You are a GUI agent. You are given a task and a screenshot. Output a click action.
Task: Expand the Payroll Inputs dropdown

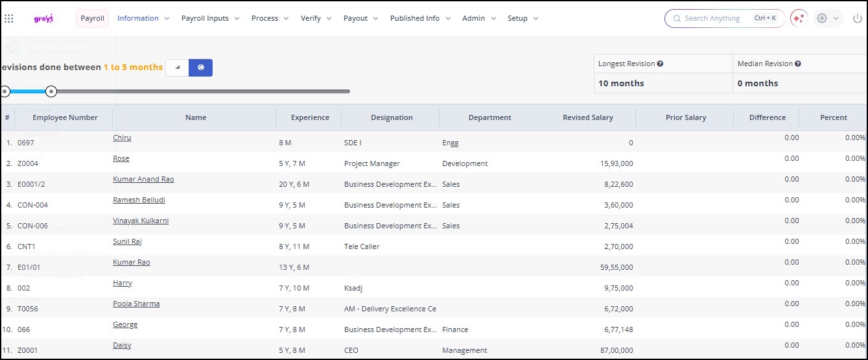click(x=210, y=19)
